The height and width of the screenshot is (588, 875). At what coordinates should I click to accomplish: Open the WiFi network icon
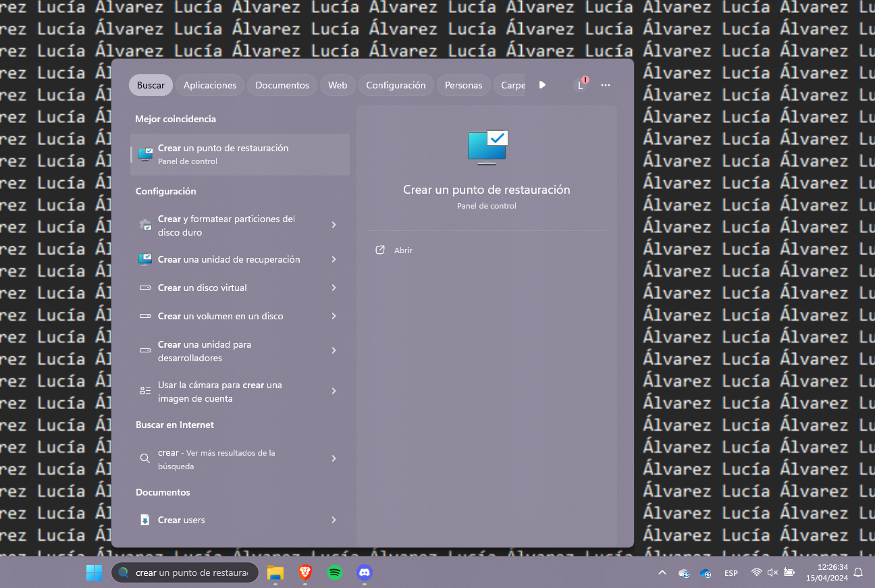coord(755,572)
